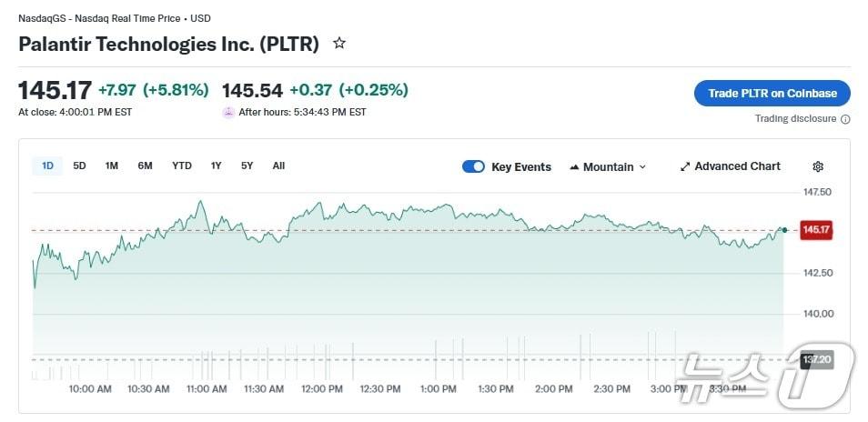The image size is (868, 422).
Task: Click the Advanced Chart expand arrows icon
Action: click(x=685, y=166)
